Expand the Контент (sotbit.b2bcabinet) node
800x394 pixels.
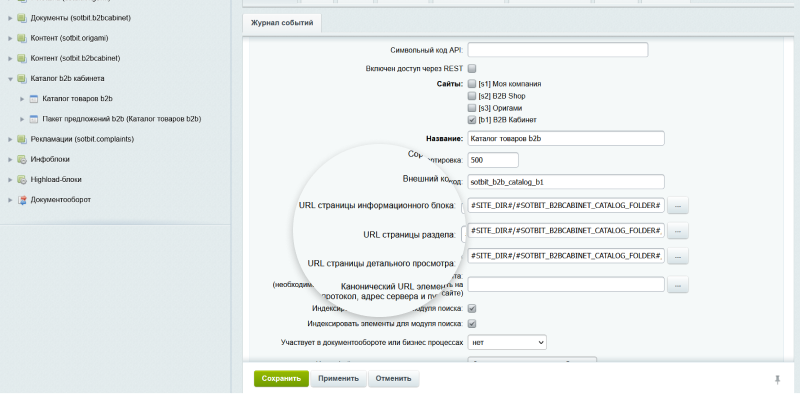click(x=10, y=59)
